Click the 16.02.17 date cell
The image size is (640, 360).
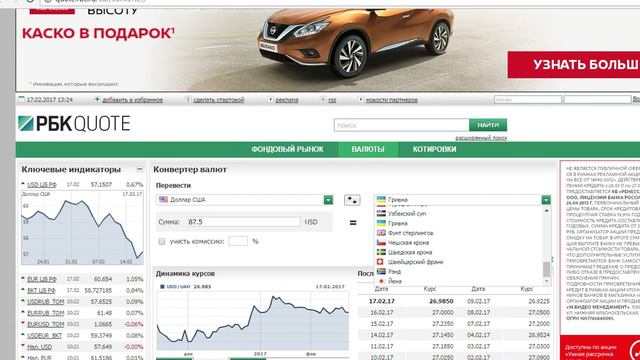(x=382, y=312)
